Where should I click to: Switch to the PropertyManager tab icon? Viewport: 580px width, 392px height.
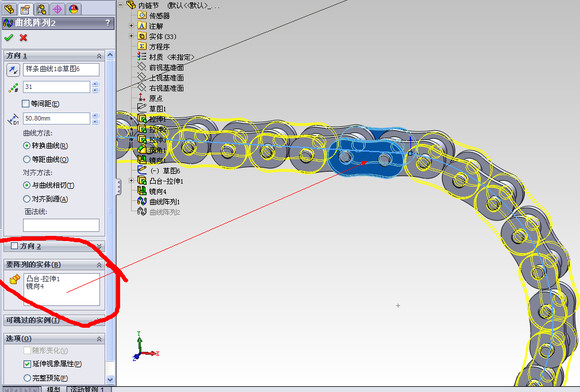coord(25,9)
